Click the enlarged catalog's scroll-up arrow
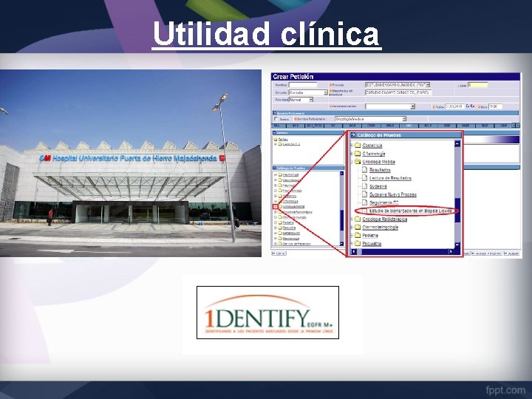Screen dimensions: 532x399 pos(457,144)
